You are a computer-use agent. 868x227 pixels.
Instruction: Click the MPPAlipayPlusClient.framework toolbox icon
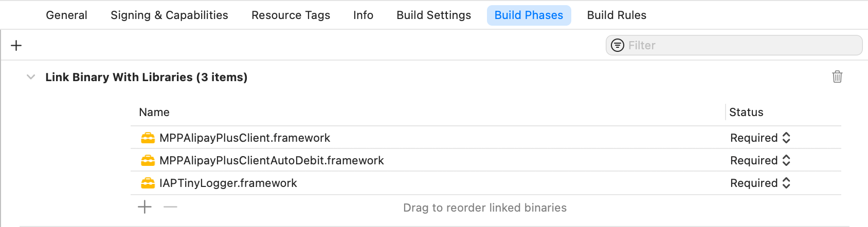[x=148, y=138]
